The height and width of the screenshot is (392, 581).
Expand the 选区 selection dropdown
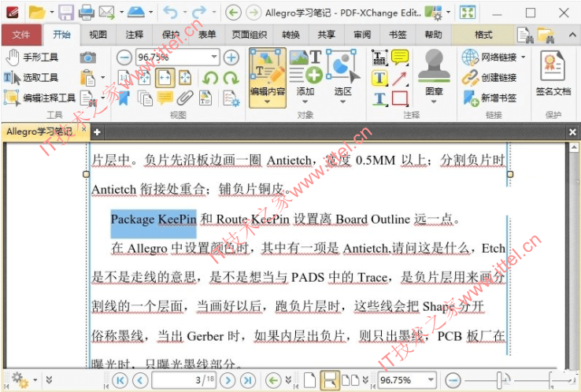click(x=342, y=102)
